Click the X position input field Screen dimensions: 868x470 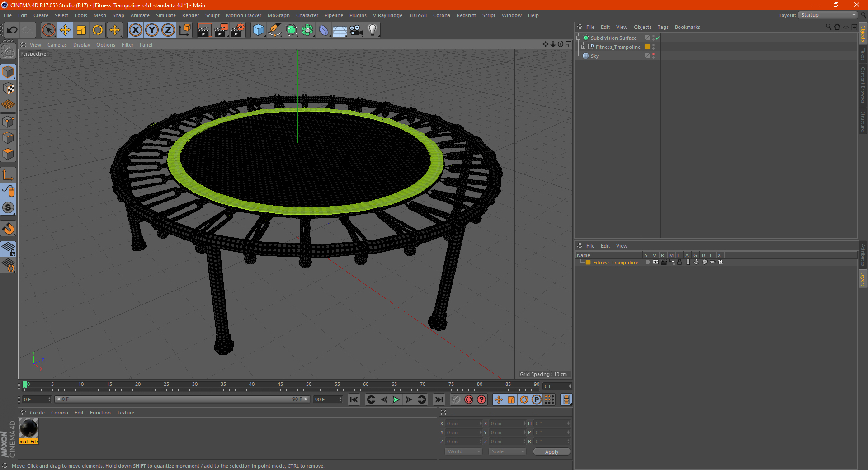pyautogui.click(x=464, y=423)
